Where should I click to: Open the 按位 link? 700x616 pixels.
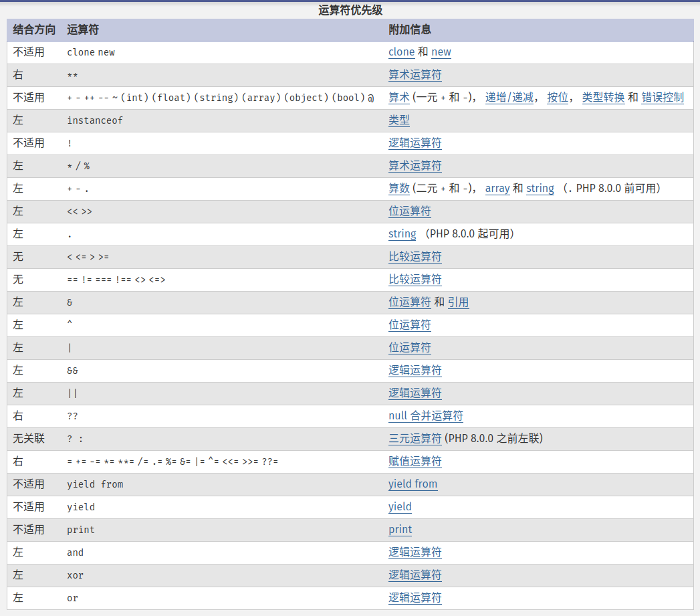pos(558,98)
